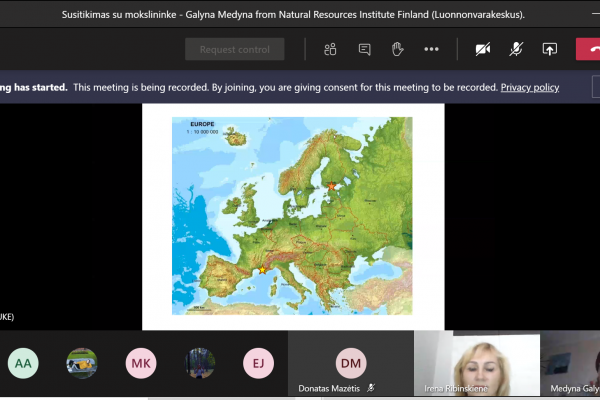Viewport: 600px width, 400px height.
Task: Select the EJ participant avatar
Action: 258,363
